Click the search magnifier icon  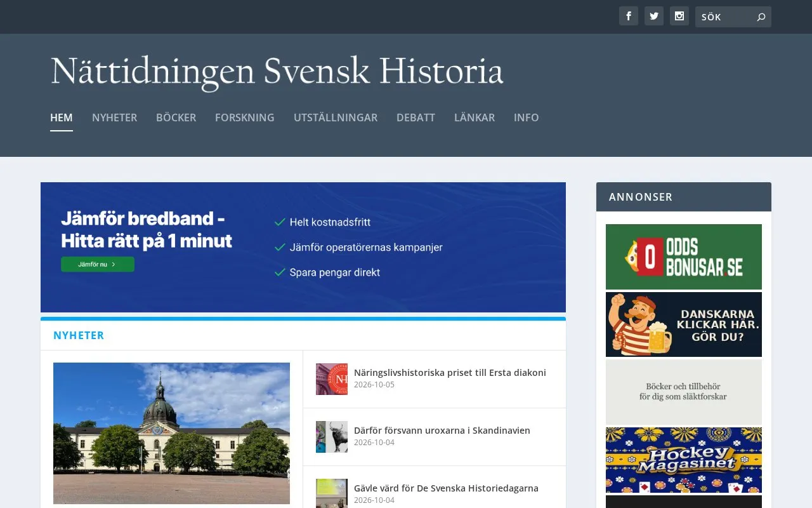761,17
